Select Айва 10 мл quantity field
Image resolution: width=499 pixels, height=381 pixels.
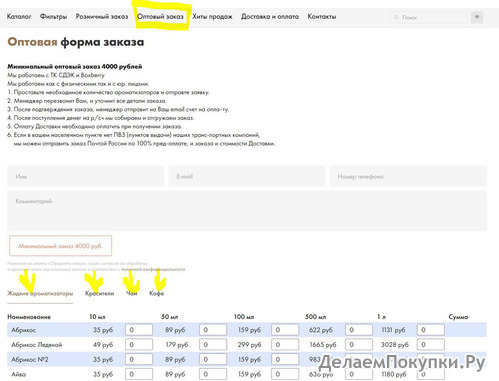pyautogui.click(x=139, y=374)
